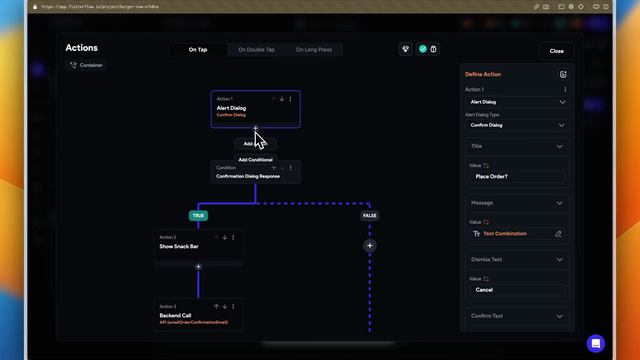Click plus button below Show Snack Bar
Image resolution: width=640 pixels, height=360 pixels.
pyautogui.click(x=198, y=267)
